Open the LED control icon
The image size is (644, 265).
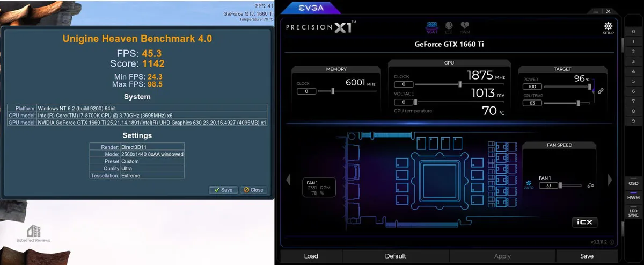pos(448,27)
